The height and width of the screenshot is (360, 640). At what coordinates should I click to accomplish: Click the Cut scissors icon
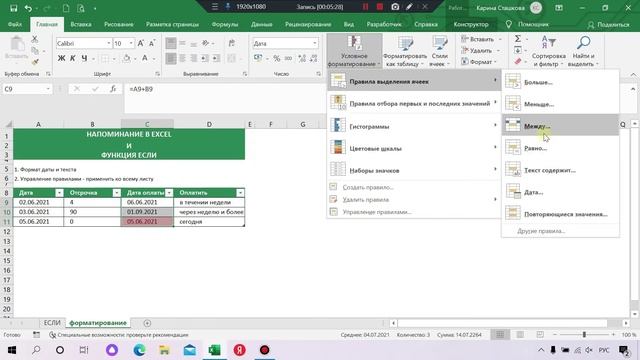[x=35, y=39]
